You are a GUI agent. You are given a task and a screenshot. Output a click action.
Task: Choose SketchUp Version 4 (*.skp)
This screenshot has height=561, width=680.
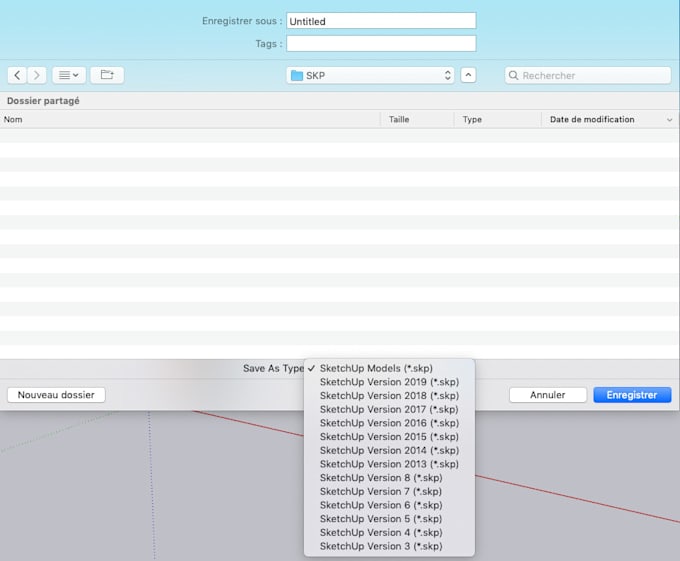[389, 532]
